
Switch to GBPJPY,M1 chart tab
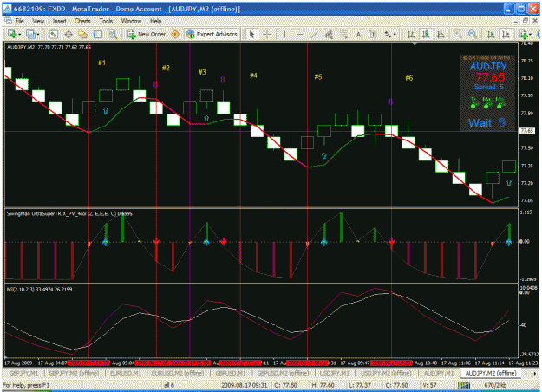pyautogui.click(x=24, y=374)
